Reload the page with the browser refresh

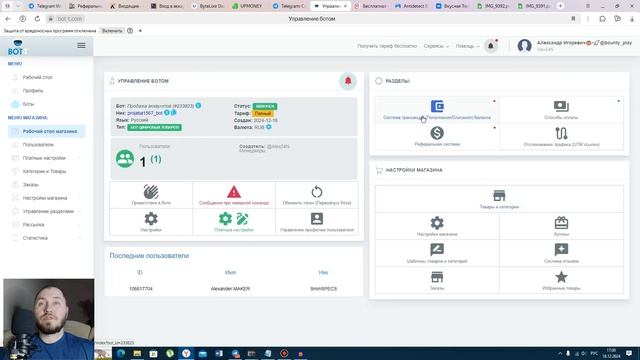click(x=37, y=19)
